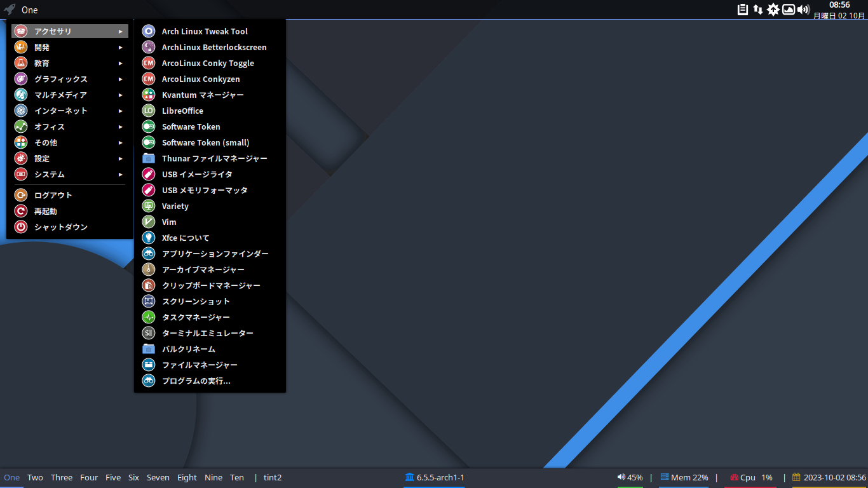
Task: Click the LibreOffice icon in submenu
Action: pos(148,111)
